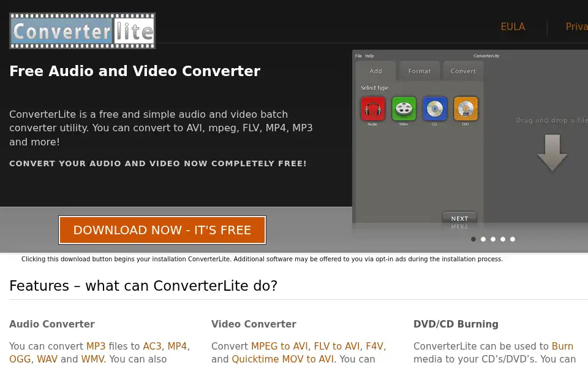
Task: Open the Burn link under DVD/CD Burning
Action: click(562, 346)
